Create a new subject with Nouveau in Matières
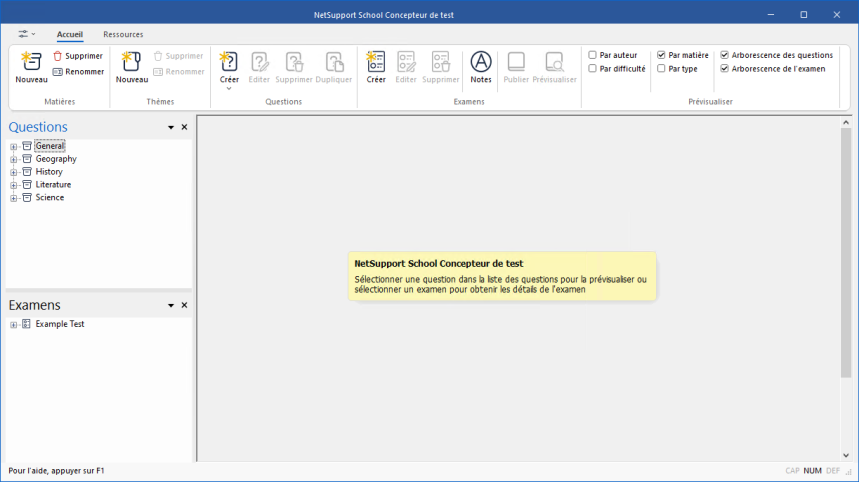Viewport: 859px width, 482px height. 31,67
